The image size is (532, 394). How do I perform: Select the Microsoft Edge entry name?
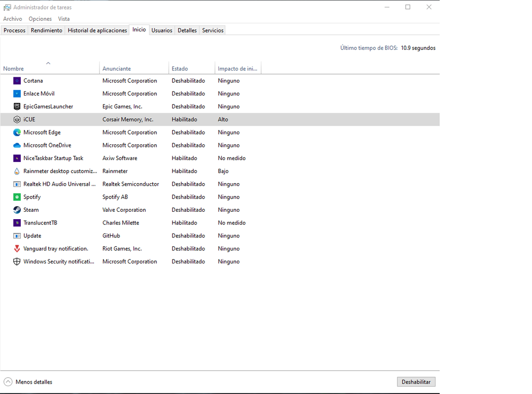pyautogui.click(x=42, y=132)
